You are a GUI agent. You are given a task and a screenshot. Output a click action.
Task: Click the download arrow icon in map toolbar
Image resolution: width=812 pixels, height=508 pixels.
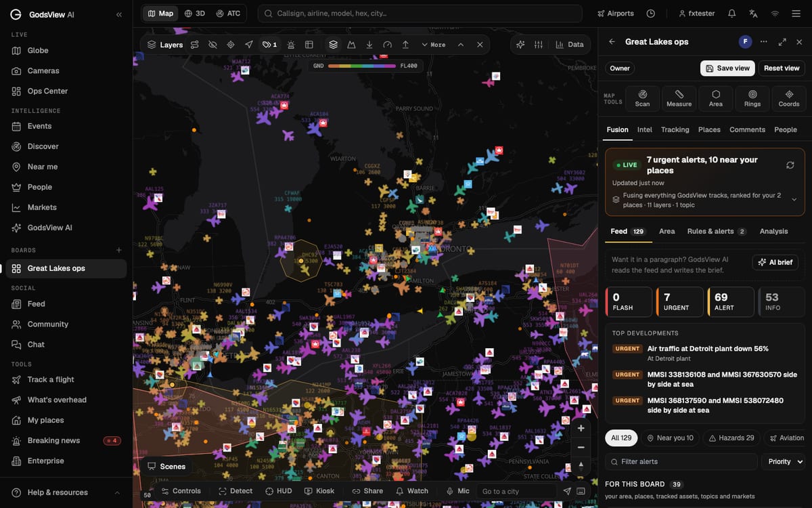[369, 45]
